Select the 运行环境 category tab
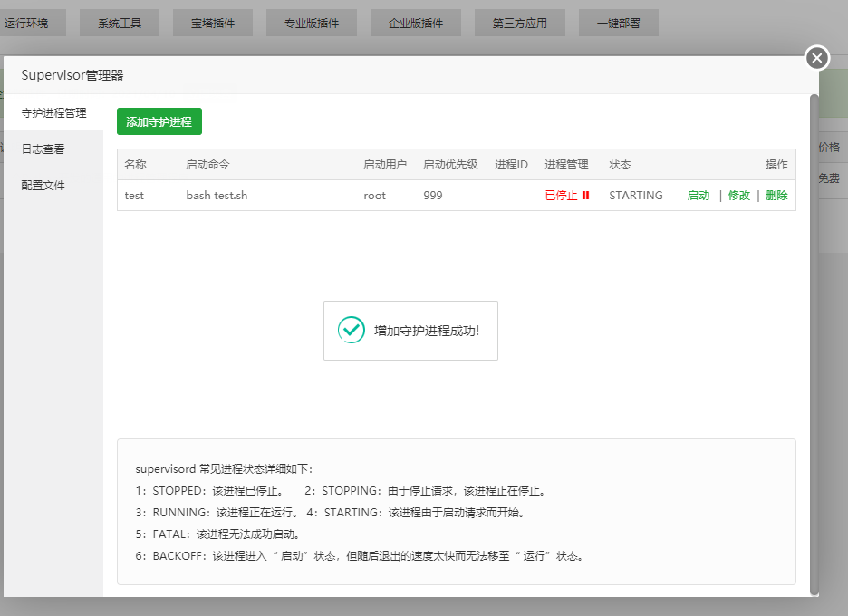Screen dimensions: 848x616 (27, 24)
